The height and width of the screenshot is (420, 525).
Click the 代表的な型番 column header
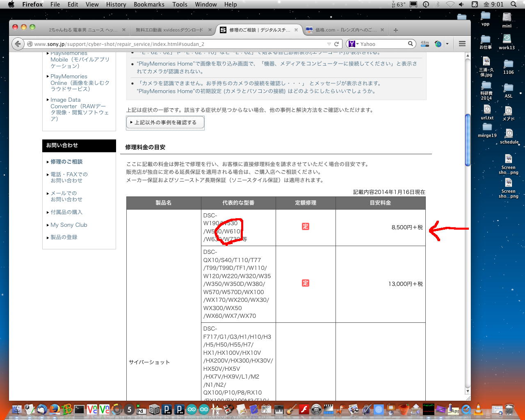coord(238,203)
